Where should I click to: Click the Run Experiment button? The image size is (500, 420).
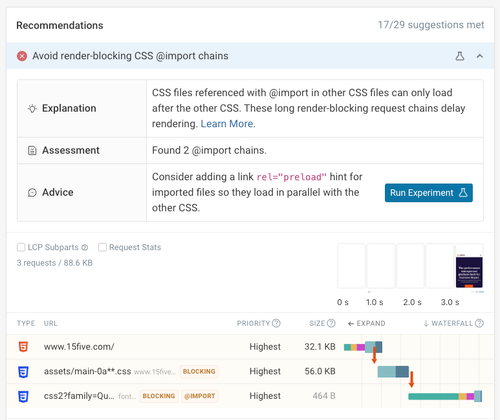tap(429, 193)
